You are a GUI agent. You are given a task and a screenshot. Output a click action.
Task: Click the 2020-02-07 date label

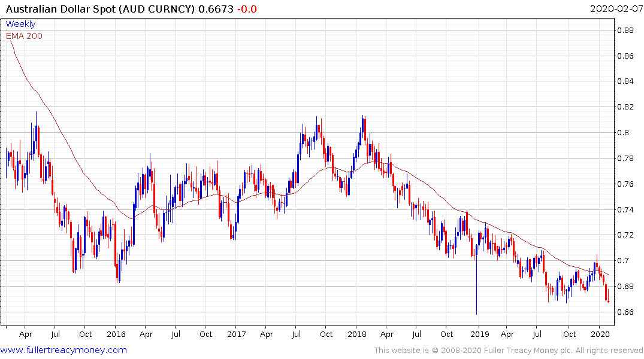[x=616, y=9]
